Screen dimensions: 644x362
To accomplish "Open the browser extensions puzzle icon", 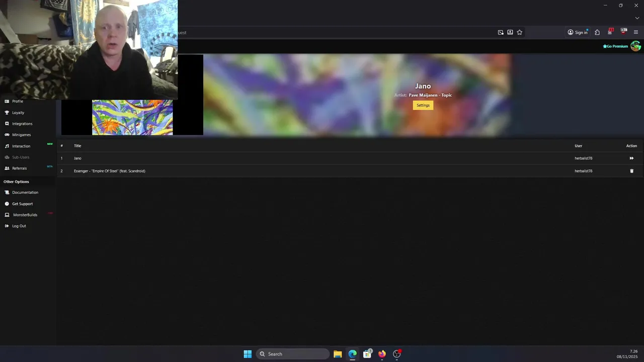I will tap(597, 32).
